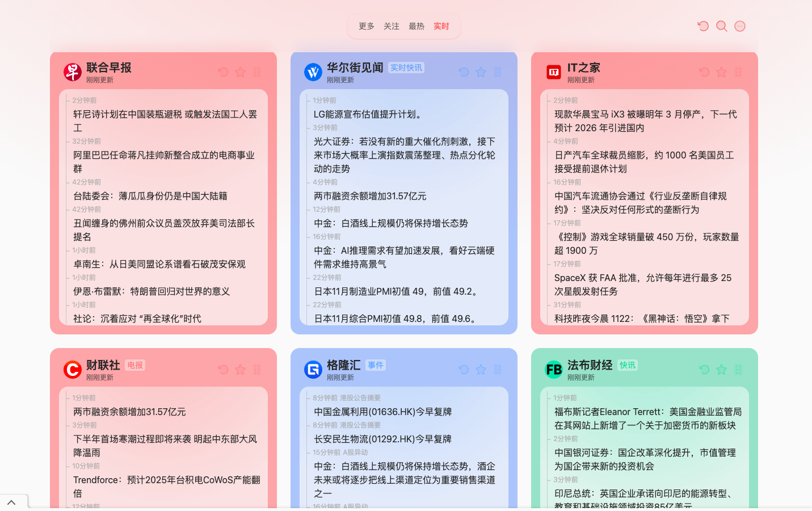Open the search icon in header
The height and width of the screenshot is (511, 812).
pyautogui.click(x=722, y=26)
